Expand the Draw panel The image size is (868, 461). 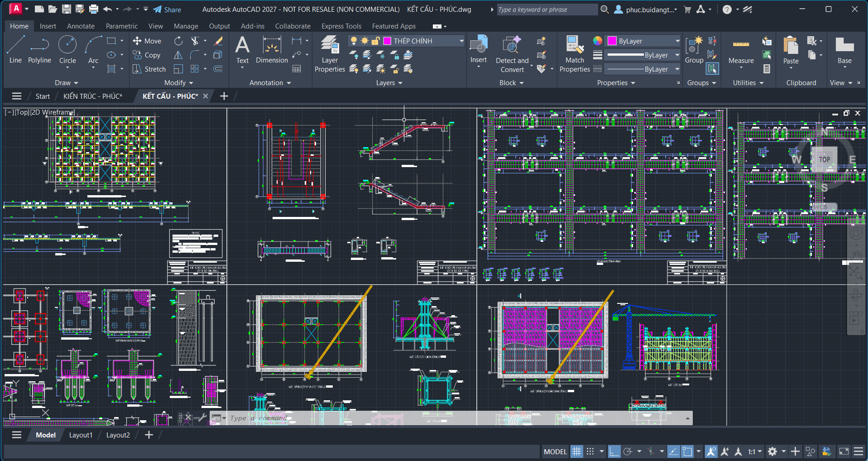[67, 83]
